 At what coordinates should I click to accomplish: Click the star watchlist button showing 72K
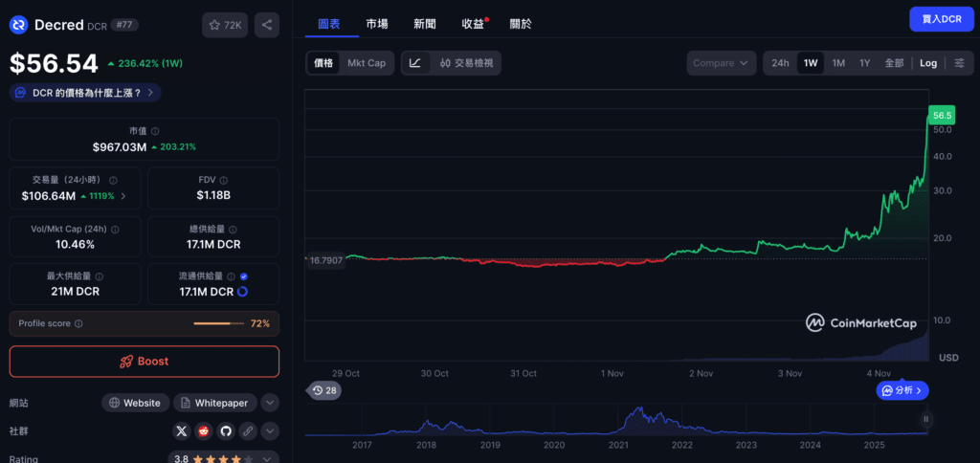pos(224,26)
